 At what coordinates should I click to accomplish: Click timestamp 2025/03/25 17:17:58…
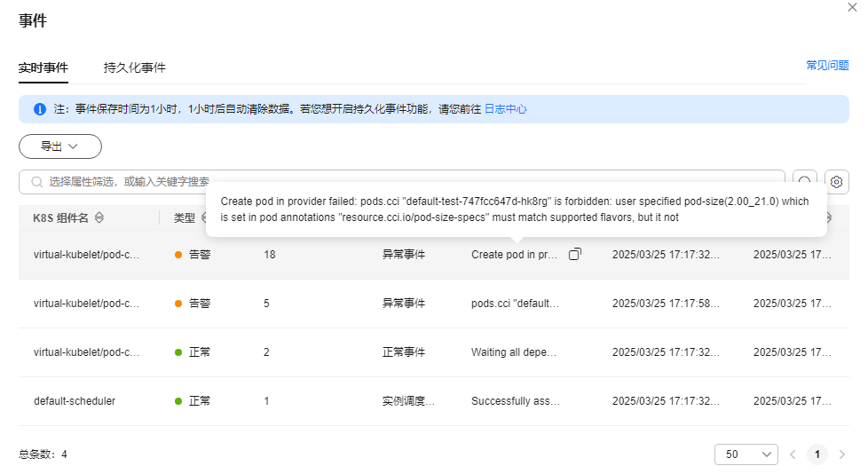pos(666,304)
